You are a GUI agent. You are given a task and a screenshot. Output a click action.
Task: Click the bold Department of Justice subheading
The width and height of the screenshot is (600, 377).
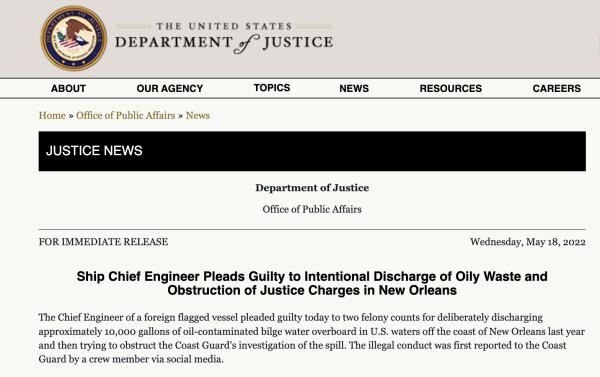(312, 188)
